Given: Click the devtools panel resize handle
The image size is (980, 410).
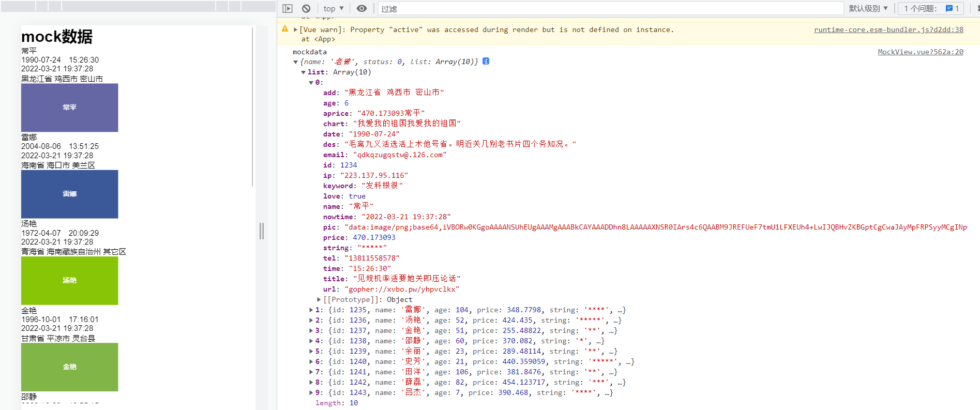Looking at the screenshot, I should (x=262, y=231).
